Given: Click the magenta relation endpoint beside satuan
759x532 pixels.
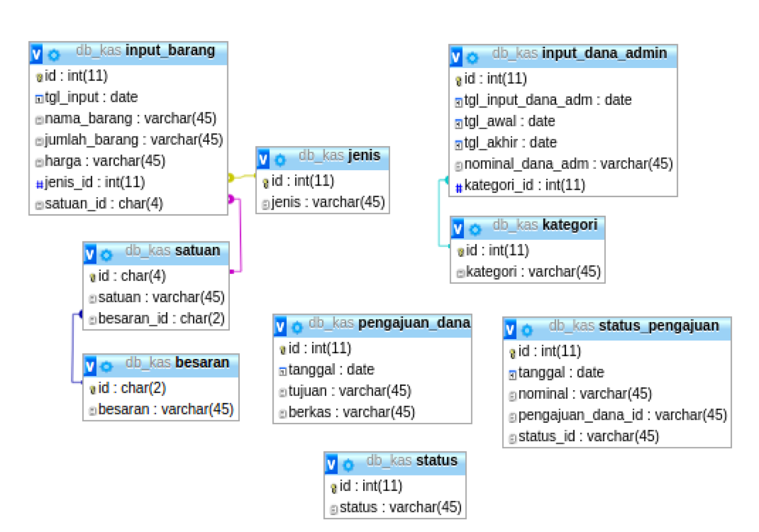Looking at the screenshot, I should point(232,272).
